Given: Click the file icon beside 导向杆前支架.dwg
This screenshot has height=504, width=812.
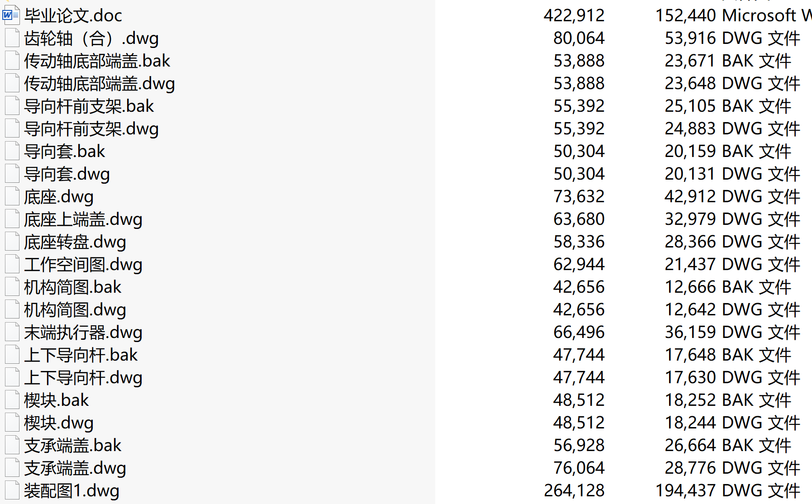Looking at the screenshot, I should [12, 128].
